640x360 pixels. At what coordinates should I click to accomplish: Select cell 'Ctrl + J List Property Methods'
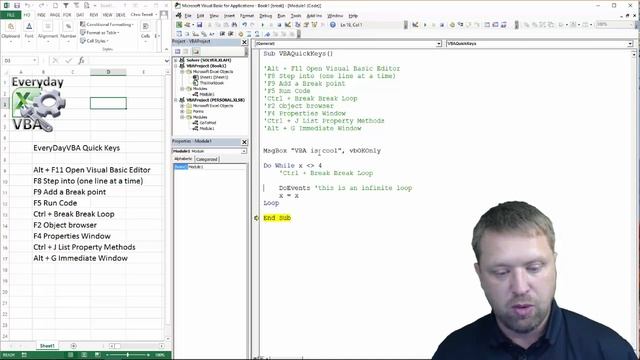click(84, 247)
